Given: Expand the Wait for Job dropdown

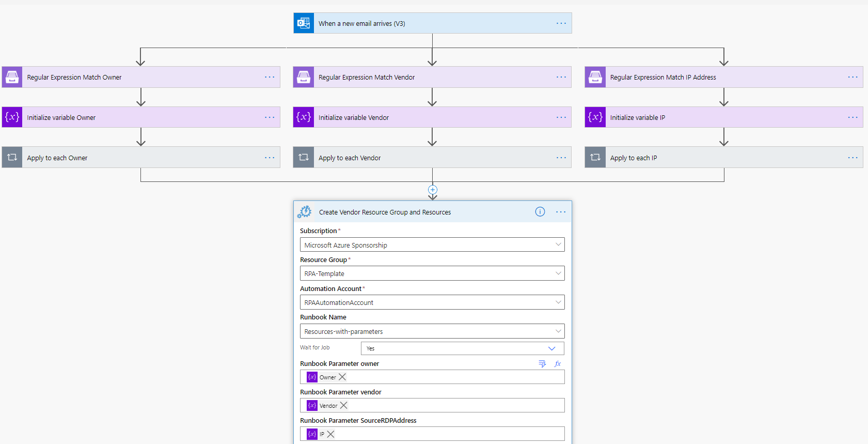Looking at the screenshot, I should tap(551, 348).
